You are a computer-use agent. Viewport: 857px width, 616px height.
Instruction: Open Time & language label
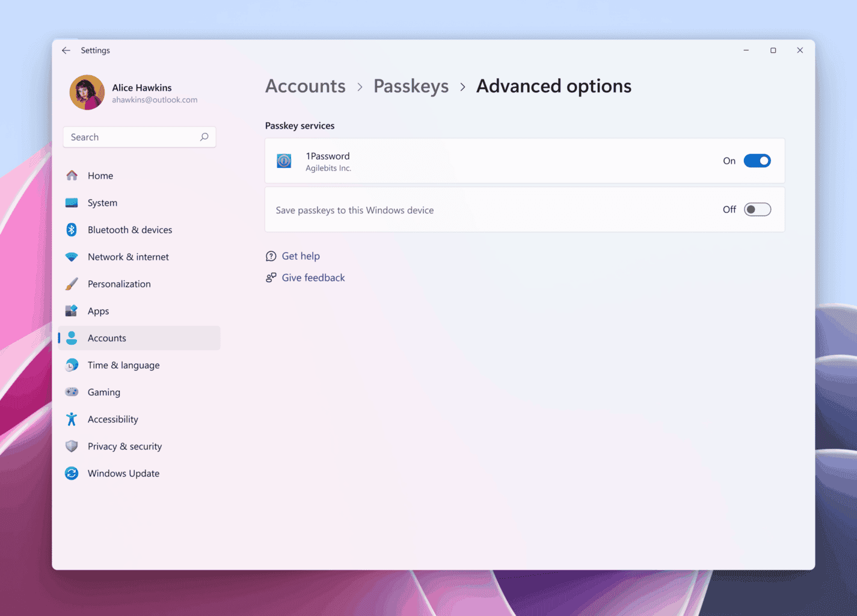click(x=123, y=365)
